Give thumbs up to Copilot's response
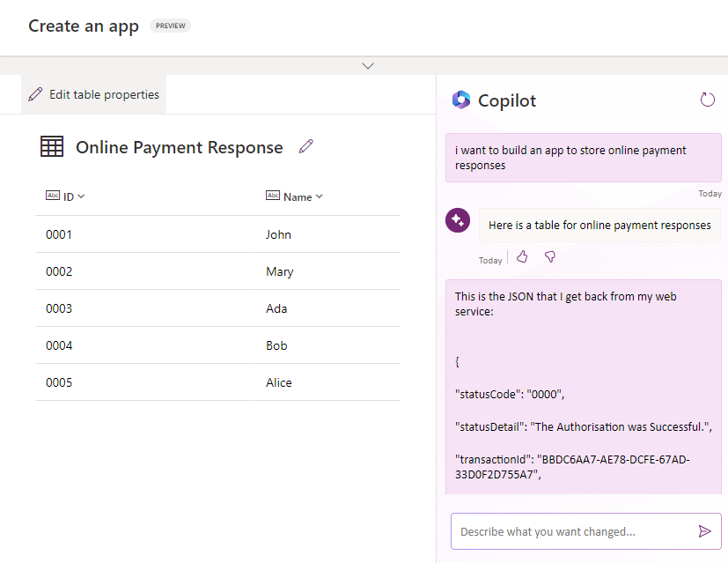 pyautogui.click(x=522, y=256)
